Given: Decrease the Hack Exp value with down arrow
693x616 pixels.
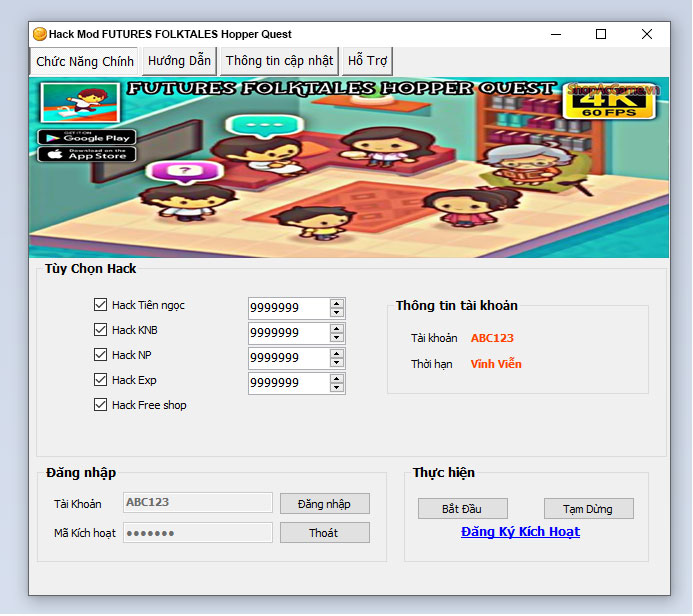Looking at the screenshot, I should (337, 388).
